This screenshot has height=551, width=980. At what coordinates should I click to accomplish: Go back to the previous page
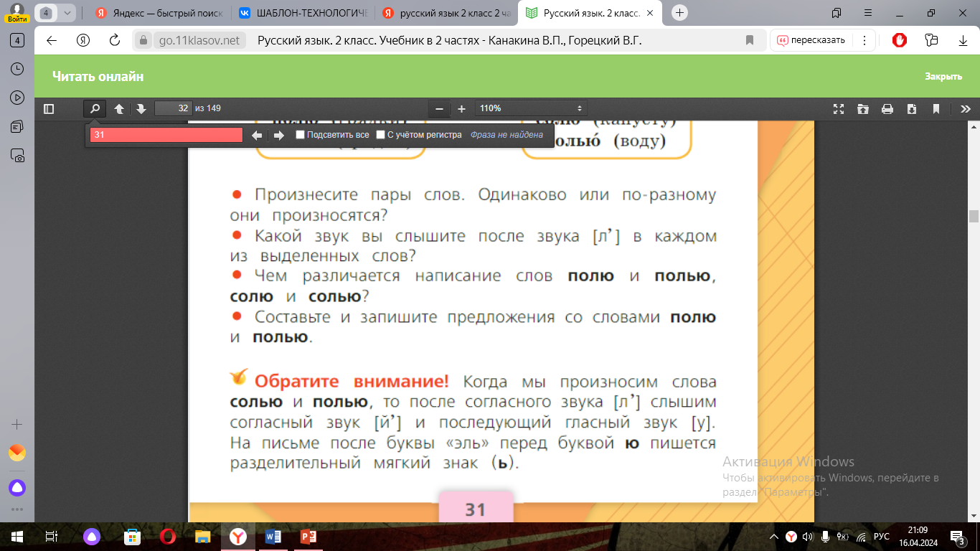coord(52,40)
